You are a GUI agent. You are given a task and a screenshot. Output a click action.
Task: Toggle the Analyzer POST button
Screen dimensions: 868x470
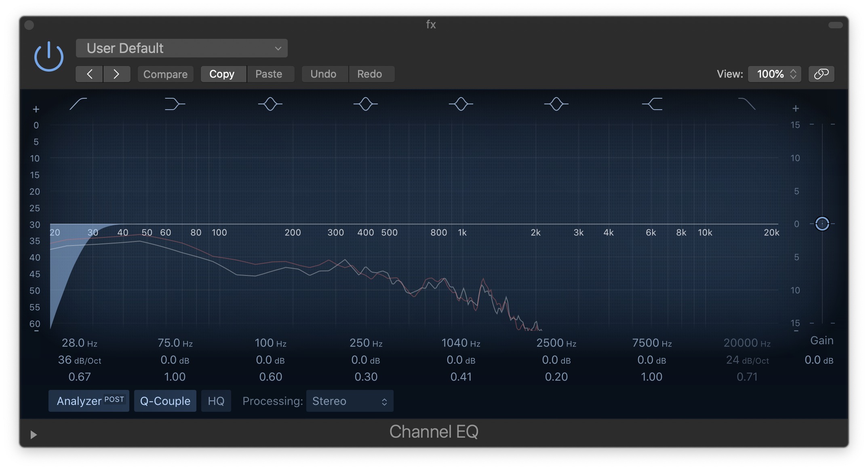click(89, 401)
